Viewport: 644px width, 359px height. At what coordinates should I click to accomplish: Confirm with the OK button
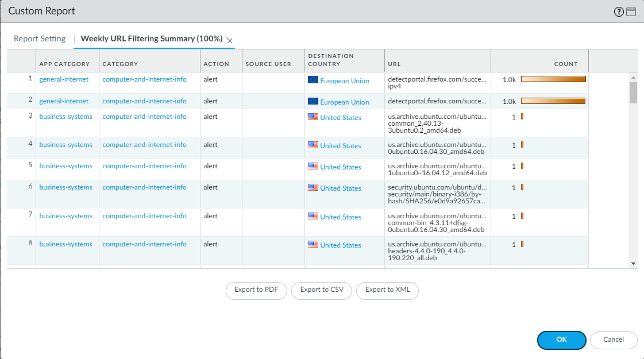tap(561, 339)
